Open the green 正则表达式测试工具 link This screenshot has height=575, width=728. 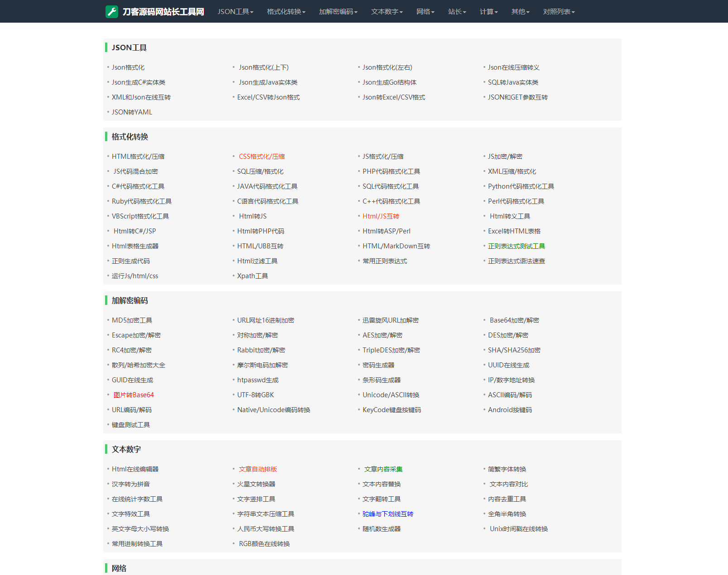tap(516, 246)
